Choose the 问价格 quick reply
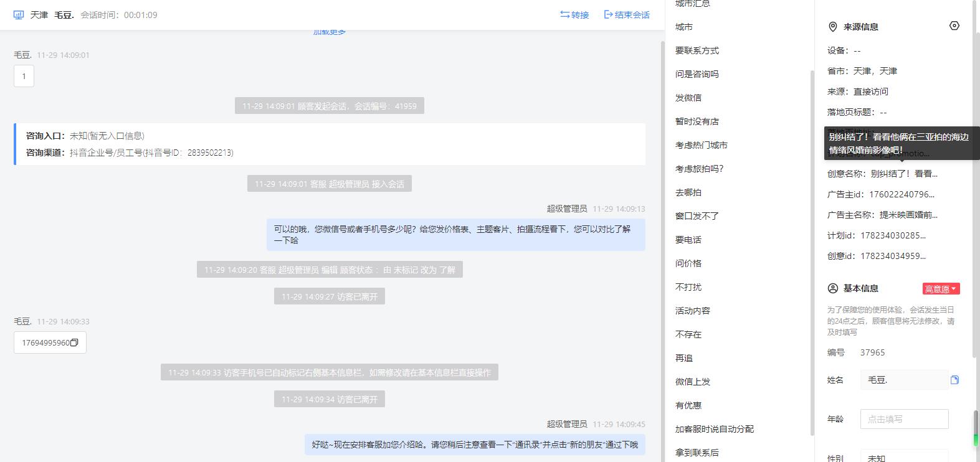Image resolution: width=980 pixels, height=462 pixels. 688,263
